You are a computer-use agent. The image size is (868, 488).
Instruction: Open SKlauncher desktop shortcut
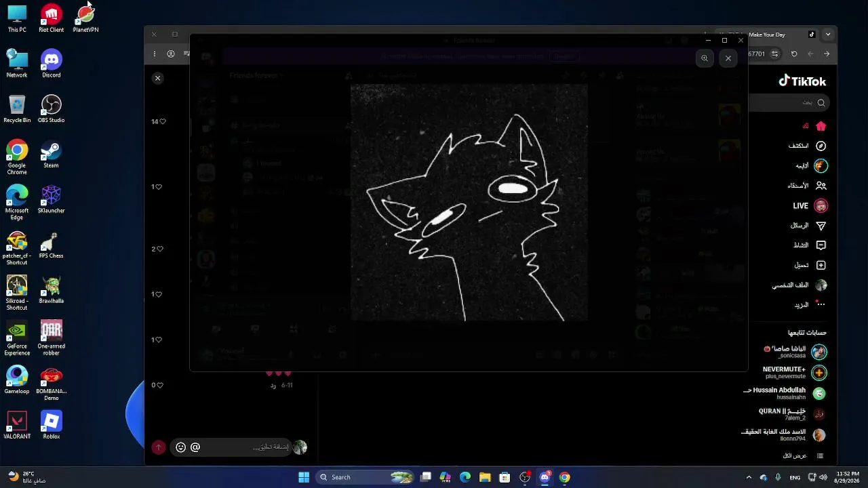tap(52, 200)
